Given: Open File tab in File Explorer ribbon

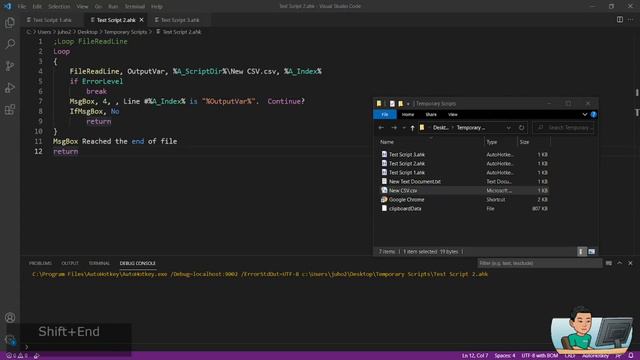Looking at the screenshot, I should tap(384, 115).
